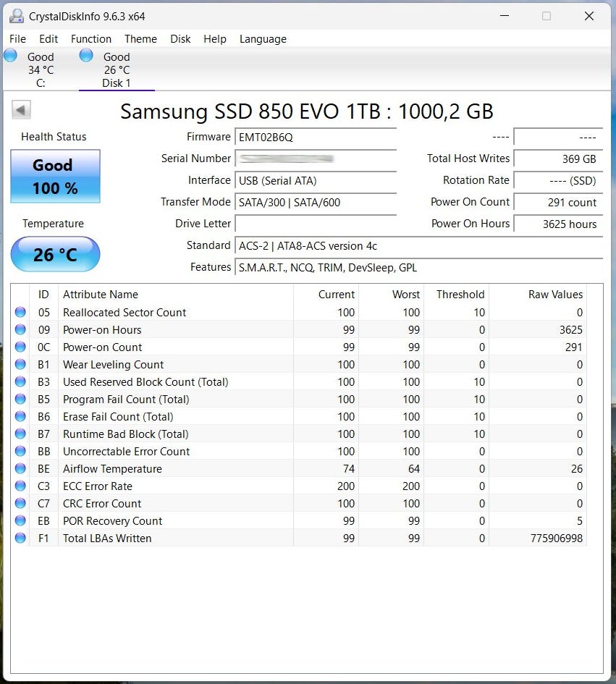Click status orb for Uncorrectable Error Count
Viewport: 616px width, 684px height.
(20, 451)
